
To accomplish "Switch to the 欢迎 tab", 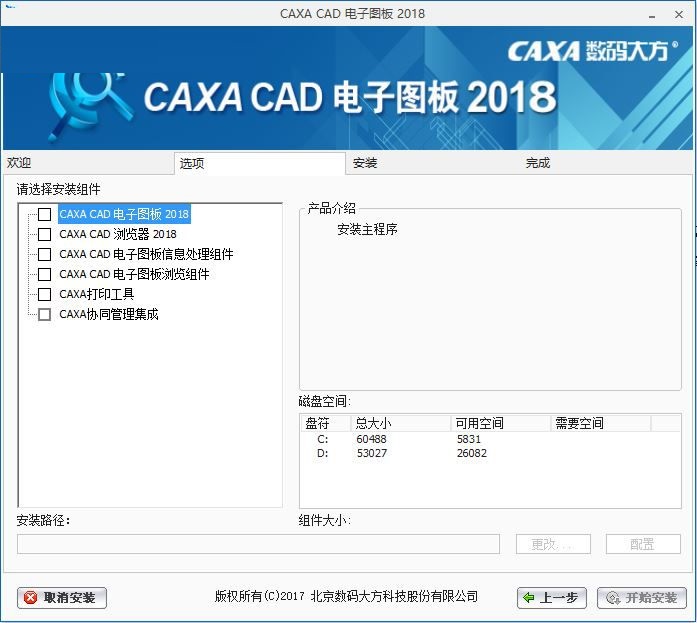I will point(88,163).
